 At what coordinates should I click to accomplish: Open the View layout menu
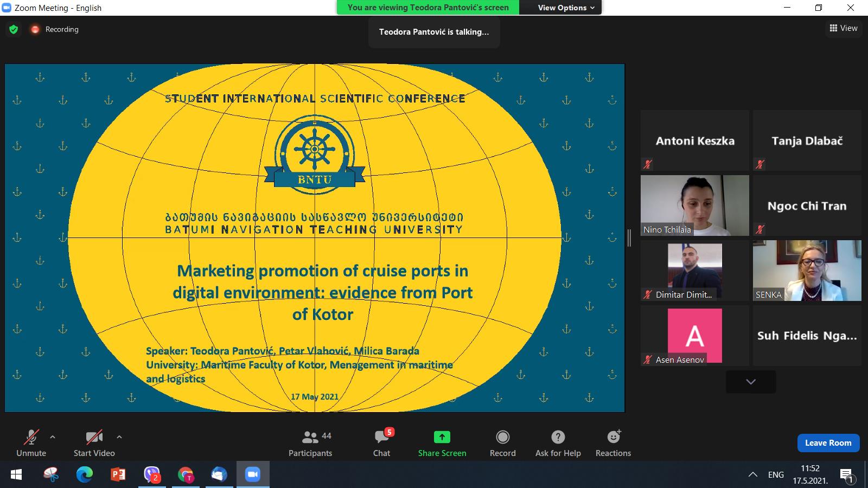coord(844,28)
